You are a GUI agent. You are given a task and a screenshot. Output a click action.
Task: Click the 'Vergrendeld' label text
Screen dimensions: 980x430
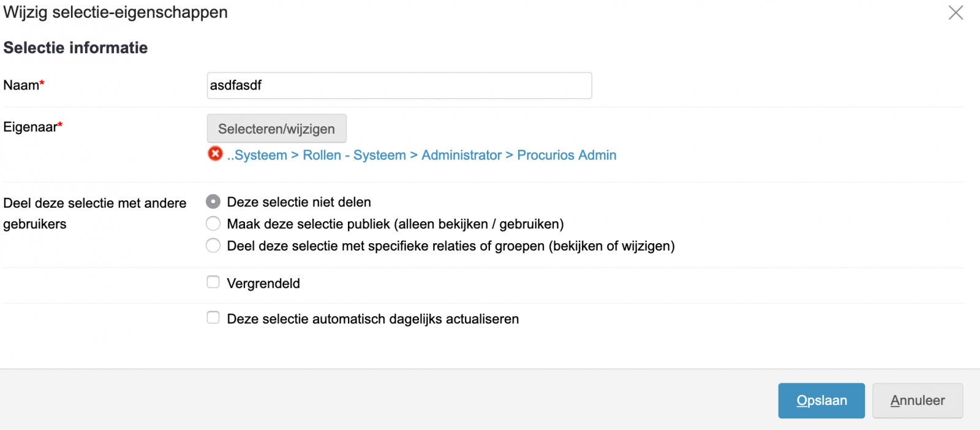coord(263,284)
